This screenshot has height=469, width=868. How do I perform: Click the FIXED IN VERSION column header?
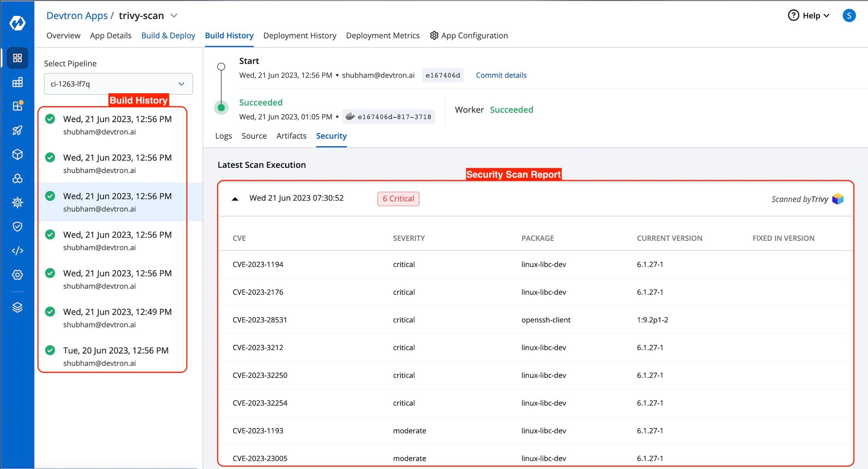pyautogui.click(x=783, y=238)
